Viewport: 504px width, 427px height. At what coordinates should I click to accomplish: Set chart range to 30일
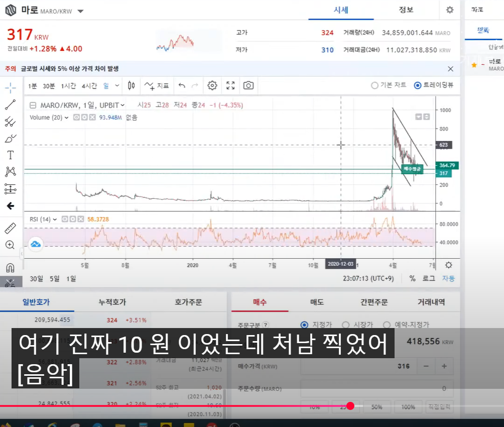pyautogui.click(x=36, y=279)
